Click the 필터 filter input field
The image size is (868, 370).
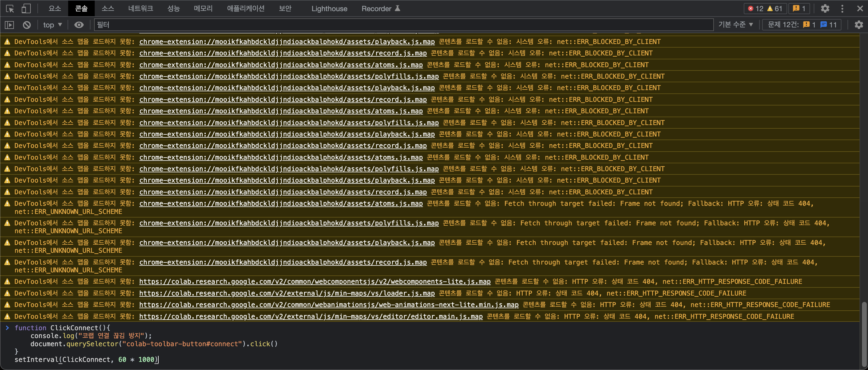coord(403,25)
